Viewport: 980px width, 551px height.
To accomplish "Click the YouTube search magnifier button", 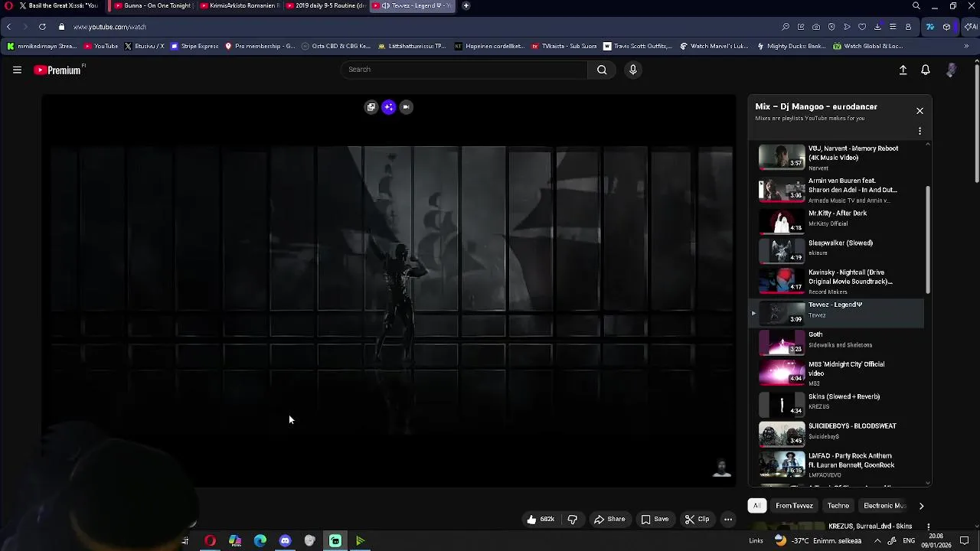I will [602, 70].
